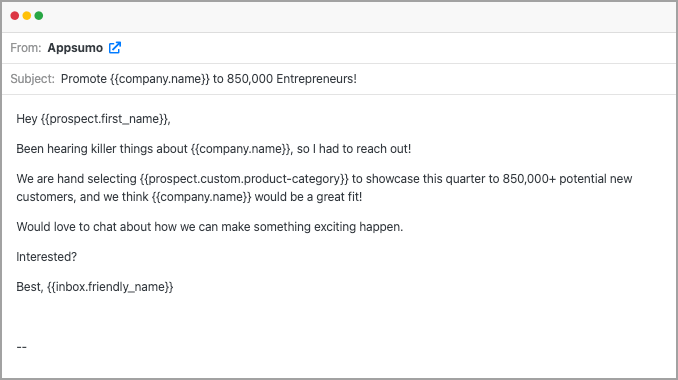Click {{company.name}} before "would be a great fit"

(201, 197)
